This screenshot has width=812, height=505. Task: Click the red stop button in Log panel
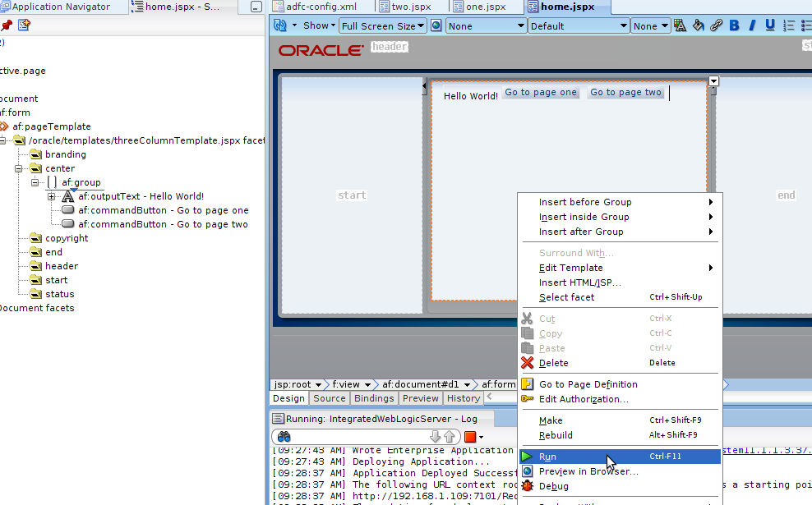pos(470,437)
